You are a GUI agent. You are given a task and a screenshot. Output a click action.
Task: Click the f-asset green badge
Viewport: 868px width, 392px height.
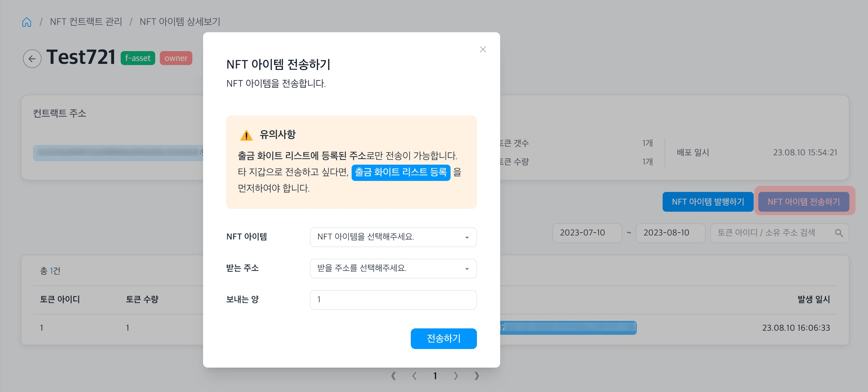pos(138,58)
